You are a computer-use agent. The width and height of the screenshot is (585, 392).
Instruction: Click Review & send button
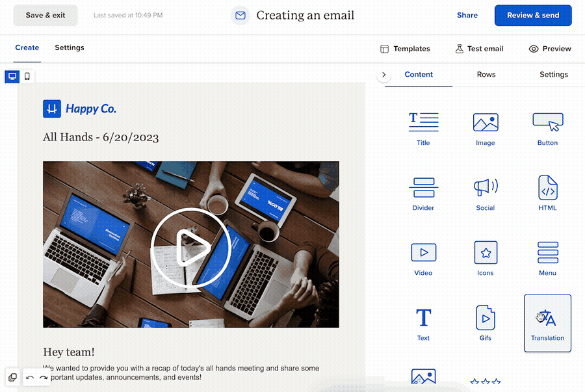click(x=533, y=16)
